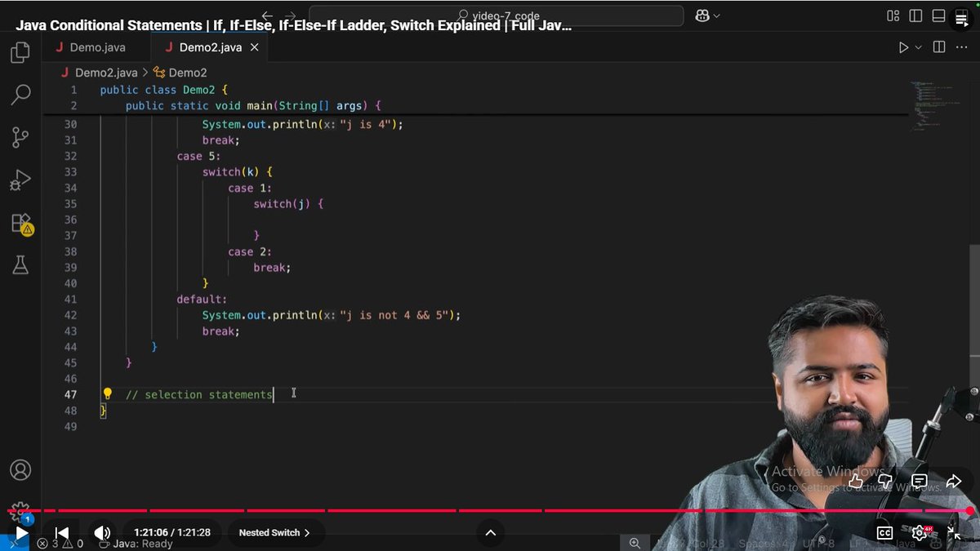Open the Source Control view
980x551 pixels.
pyautogui.click(x=20, y=137)
